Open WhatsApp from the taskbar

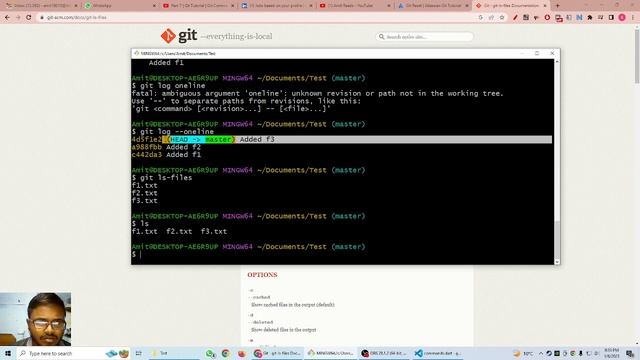click(x=211, y=353)
